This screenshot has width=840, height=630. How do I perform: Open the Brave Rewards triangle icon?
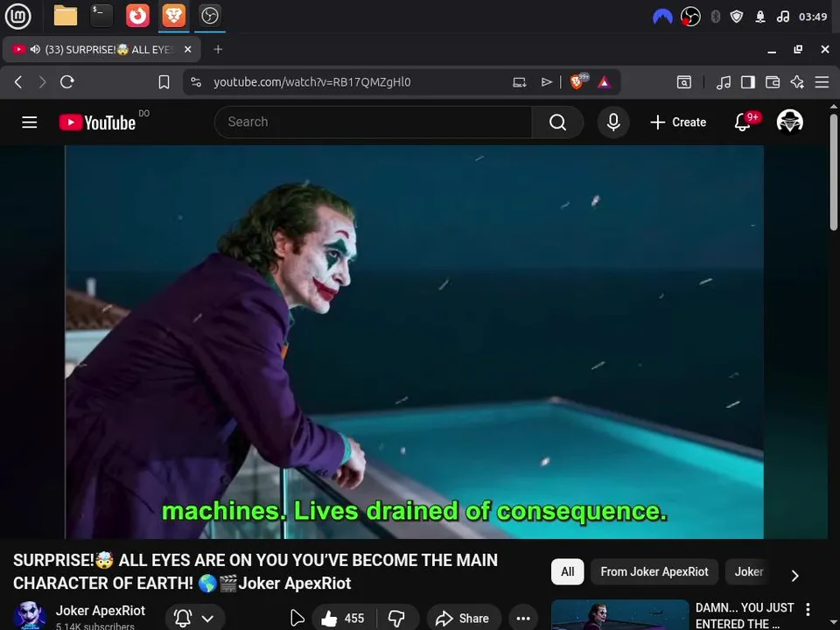(605, 82)
